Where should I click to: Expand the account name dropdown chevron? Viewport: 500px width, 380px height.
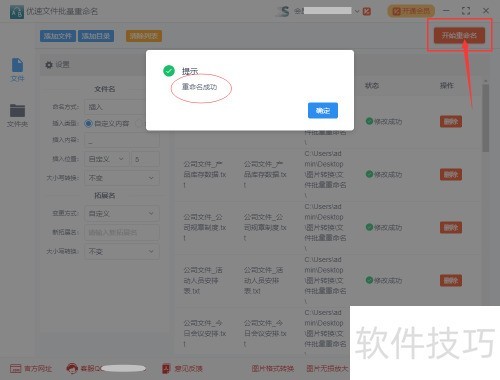(x=357, y=11)
